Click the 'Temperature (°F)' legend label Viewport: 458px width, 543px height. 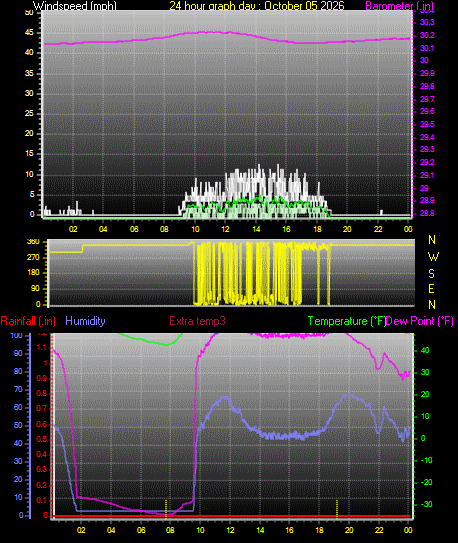coord(347,321)
